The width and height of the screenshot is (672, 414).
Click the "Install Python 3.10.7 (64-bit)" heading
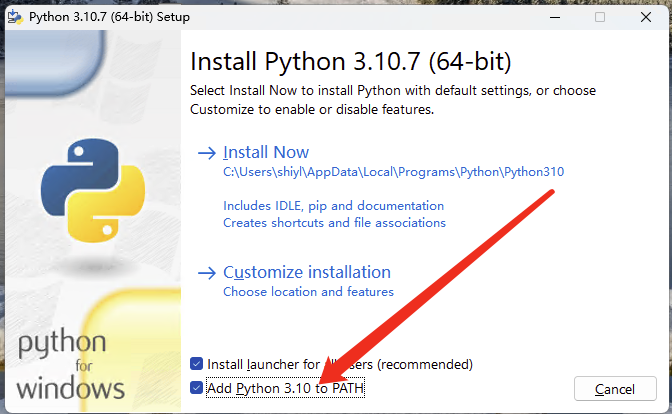(351, 61)
